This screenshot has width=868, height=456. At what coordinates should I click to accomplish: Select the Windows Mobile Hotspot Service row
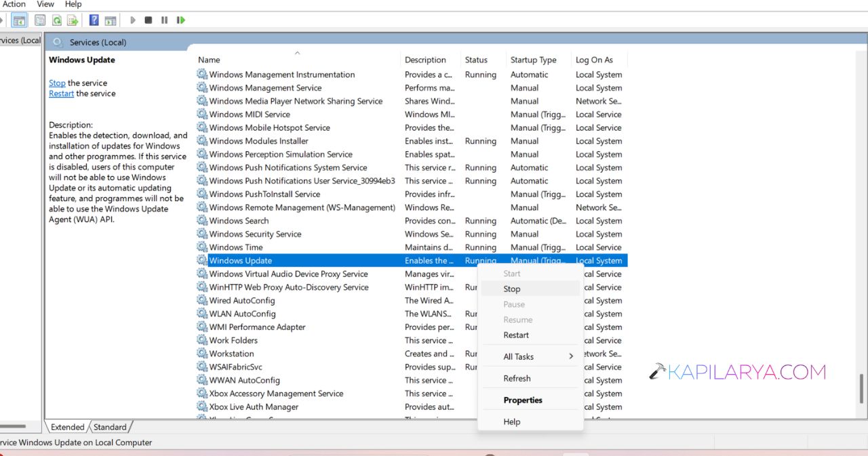tap(411, 127)
